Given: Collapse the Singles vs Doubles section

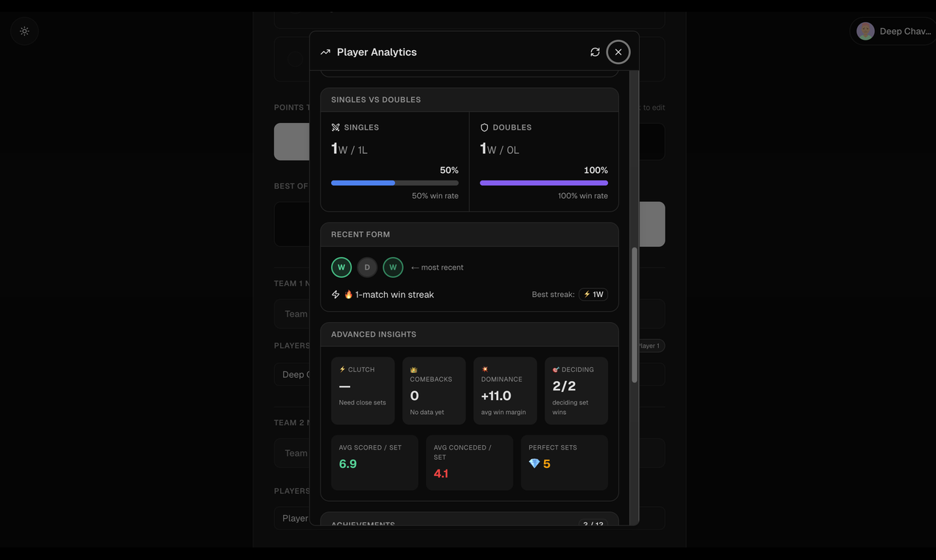Looking at the screenshot, I should [469, 99].
